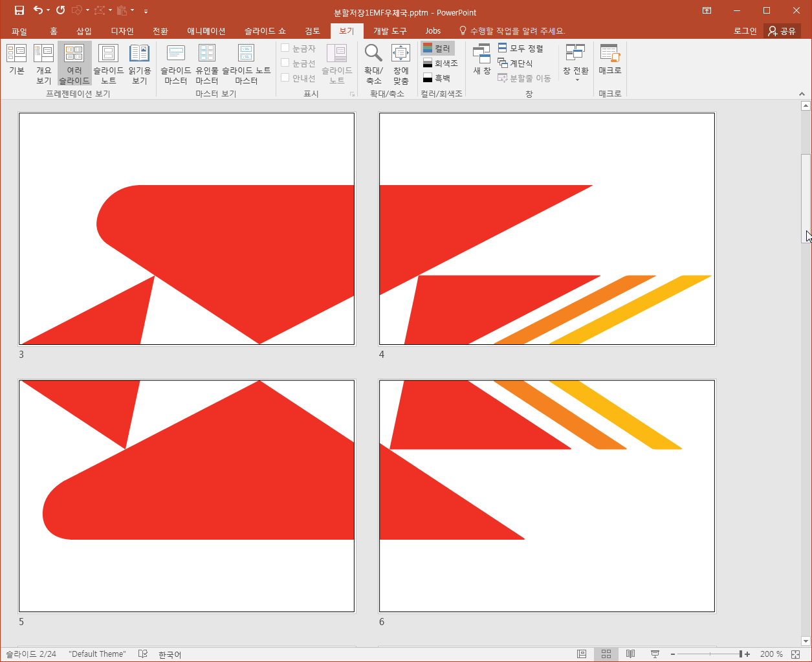Click 로그인 sign in link
The image size is (812, 662).
tap(745, 31)
